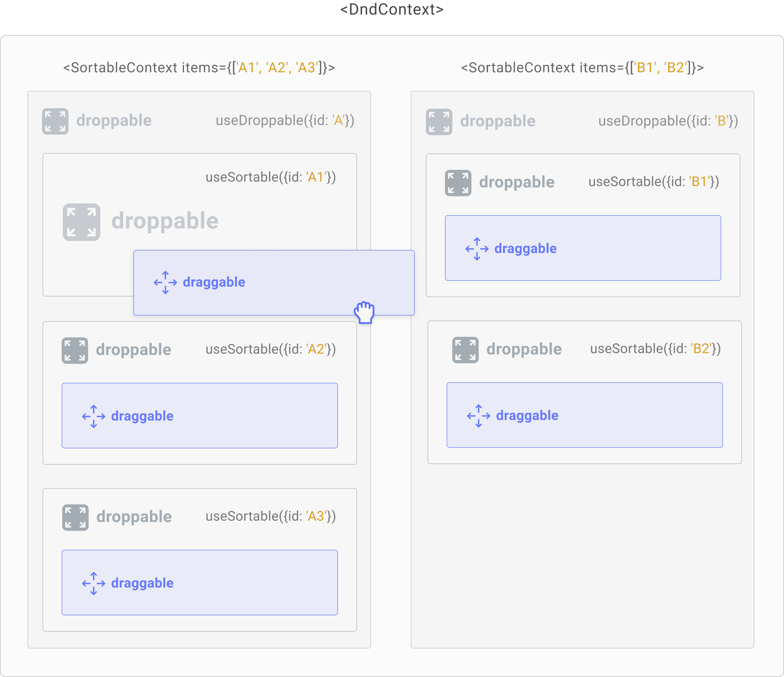Click the droppable icon next to useSortable A3
The image size is (784, 677).
(75, 517)
